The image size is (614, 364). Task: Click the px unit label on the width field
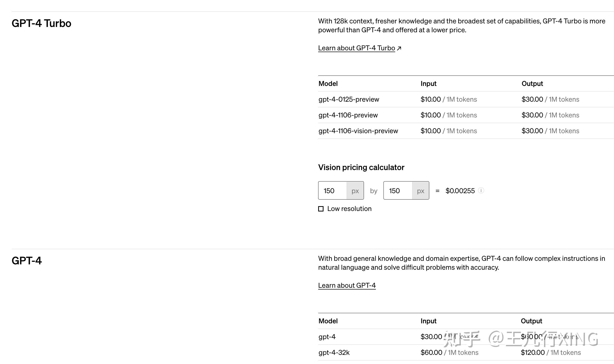click(355, 190)
